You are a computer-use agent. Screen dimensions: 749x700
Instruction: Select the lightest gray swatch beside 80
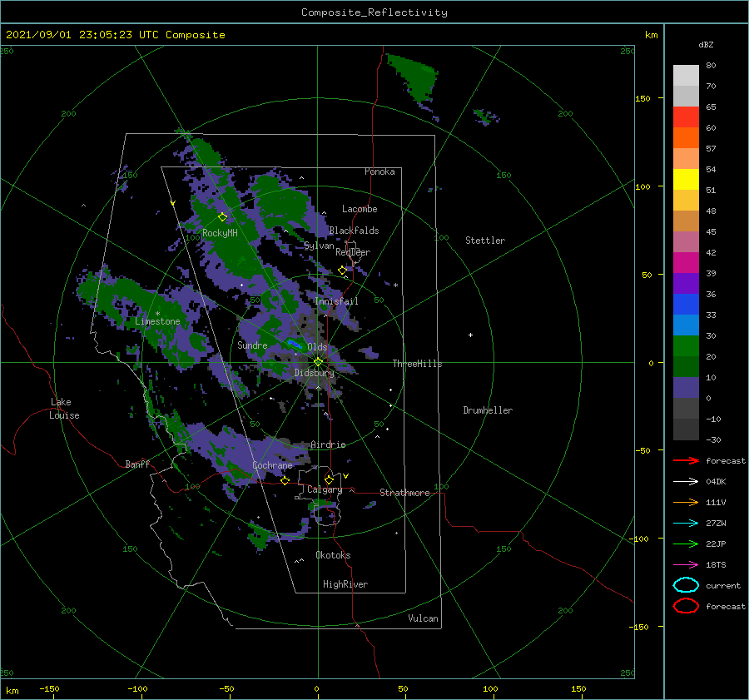pyautogui.click(x=686, y=76)
